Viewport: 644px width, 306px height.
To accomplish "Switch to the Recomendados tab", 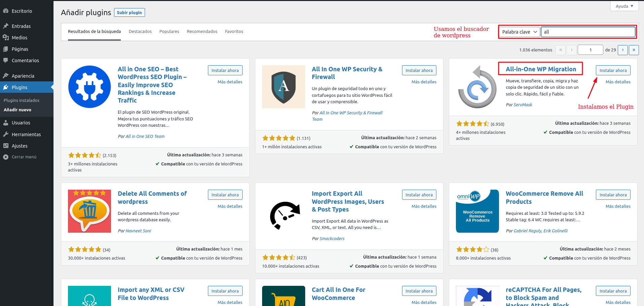I will [x=202, y=32].
